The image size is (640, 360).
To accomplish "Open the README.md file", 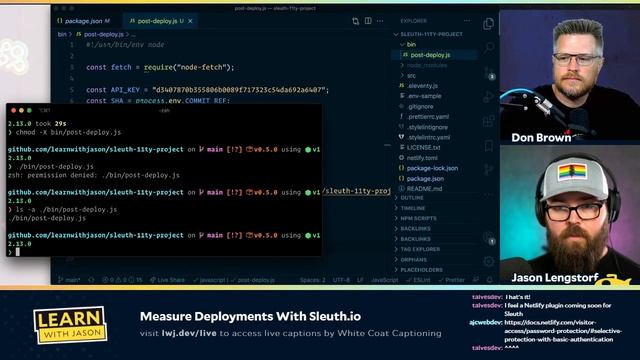I will point(424,189).
